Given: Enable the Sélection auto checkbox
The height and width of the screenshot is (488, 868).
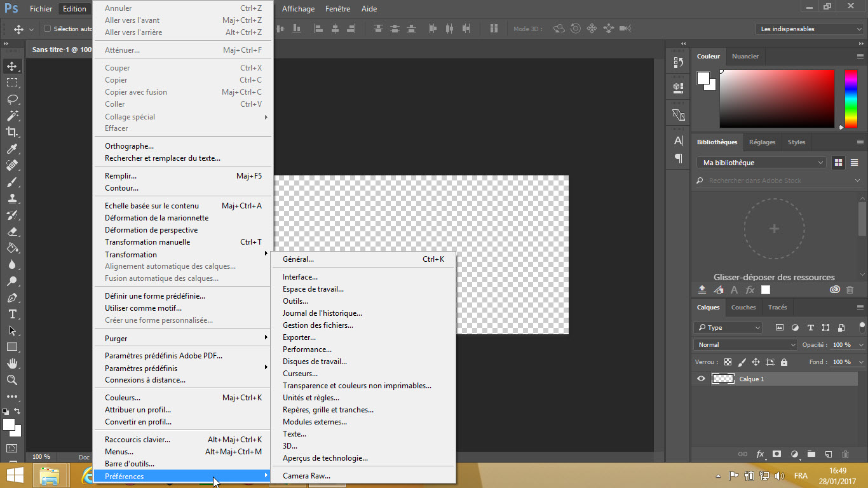Looking at the screenshot, I should coord(47,29).
